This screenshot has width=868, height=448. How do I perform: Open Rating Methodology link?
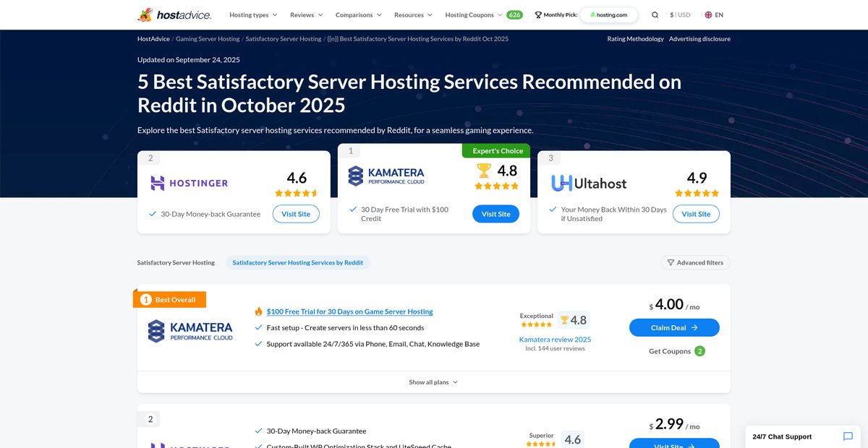tap(635, 39)
